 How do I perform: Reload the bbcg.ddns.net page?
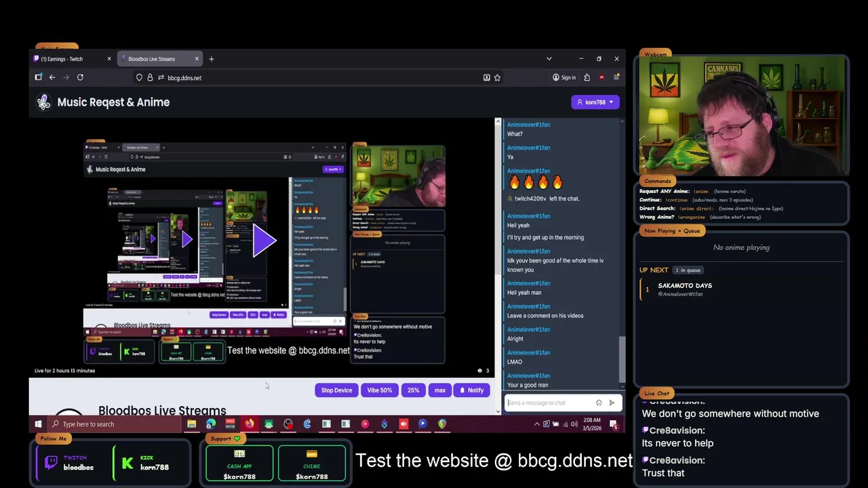[x=80, y=77]
